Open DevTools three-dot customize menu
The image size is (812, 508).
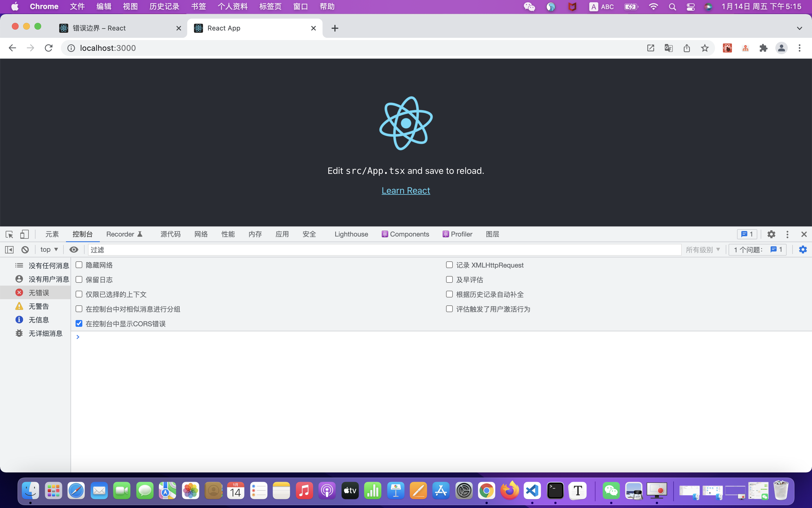click(x=787, y=234)
